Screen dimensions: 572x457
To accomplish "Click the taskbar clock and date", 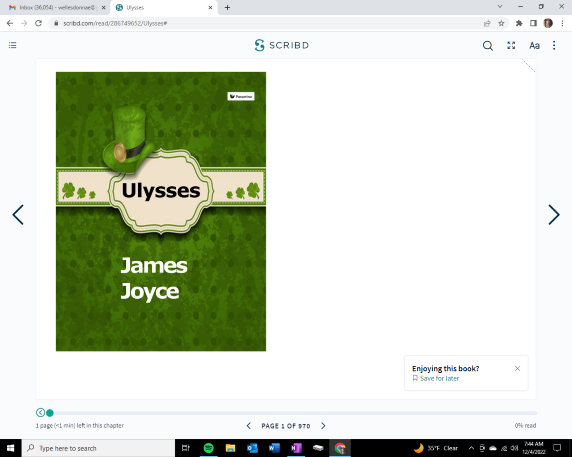I will [534, 448].
